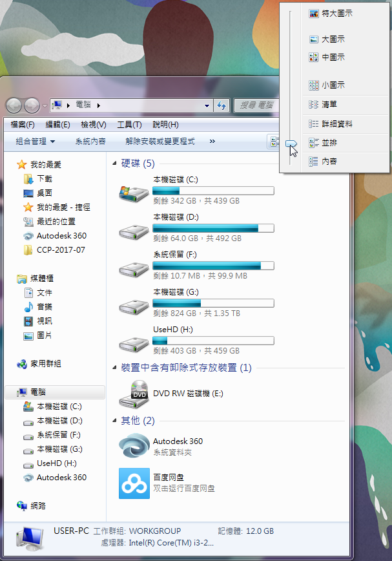
Task: Click 解除安裝或變更程式 button
Action: coord(160,142)
